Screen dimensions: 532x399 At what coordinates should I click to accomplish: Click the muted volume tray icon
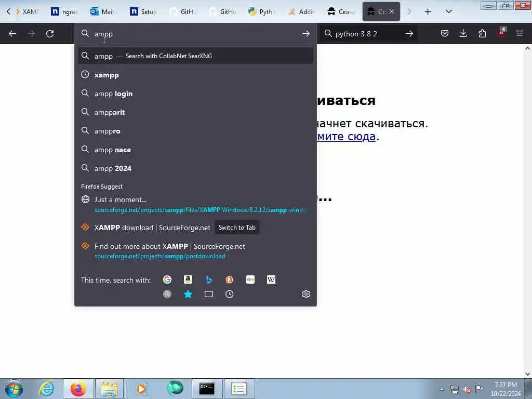pyautogui.click(x=467, y=390)
